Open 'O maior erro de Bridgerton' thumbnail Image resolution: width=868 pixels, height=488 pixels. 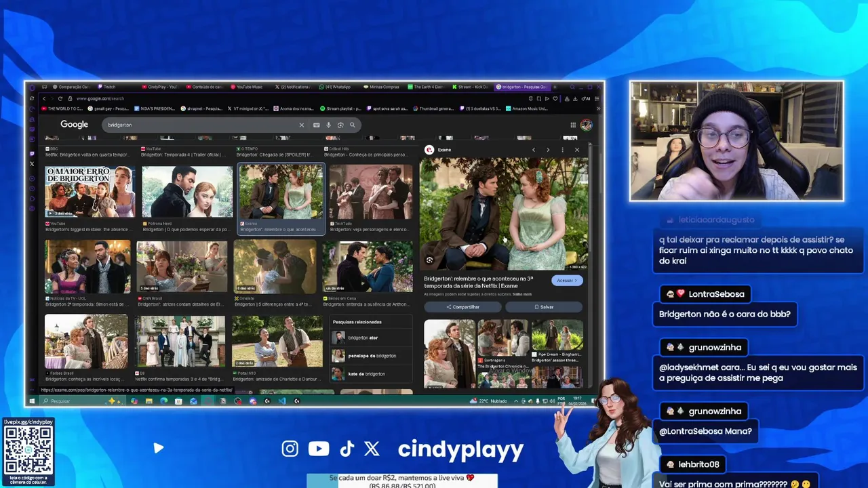tap(90, 192)
